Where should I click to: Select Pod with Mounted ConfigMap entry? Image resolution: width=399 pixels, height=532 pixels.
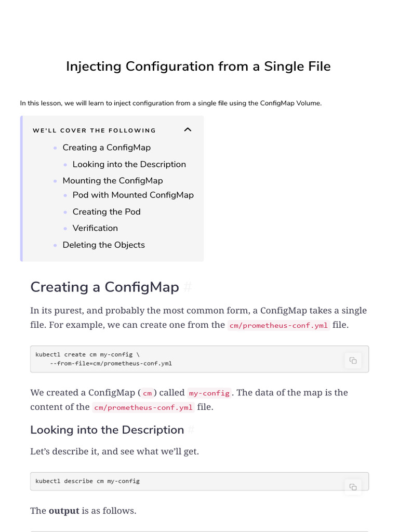pos(133,195)
